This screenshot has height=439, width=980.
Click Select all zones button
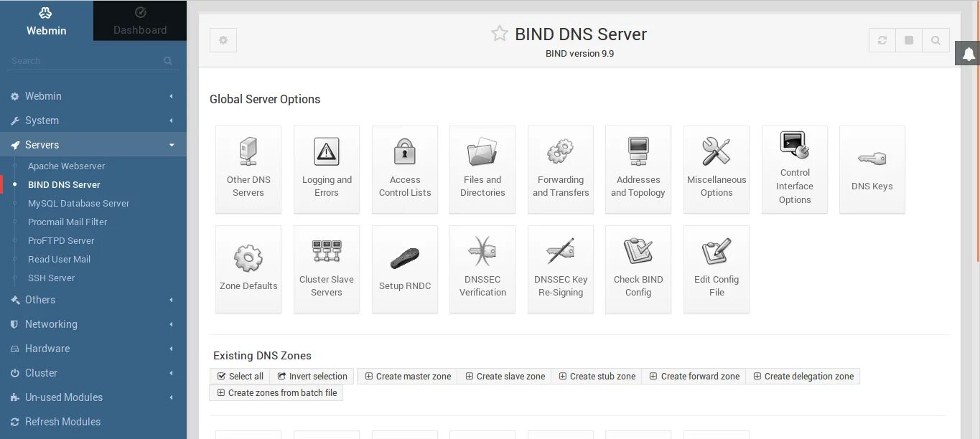(x=240, y=377)
